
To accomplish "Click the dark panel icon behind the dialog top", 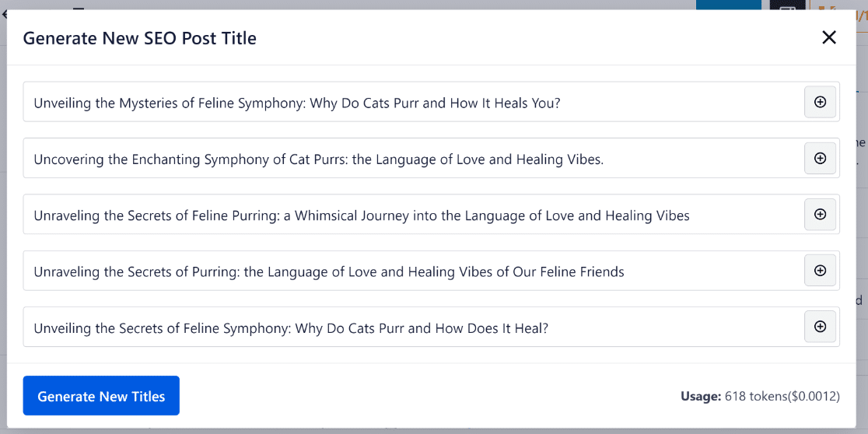I will point(787,5).
